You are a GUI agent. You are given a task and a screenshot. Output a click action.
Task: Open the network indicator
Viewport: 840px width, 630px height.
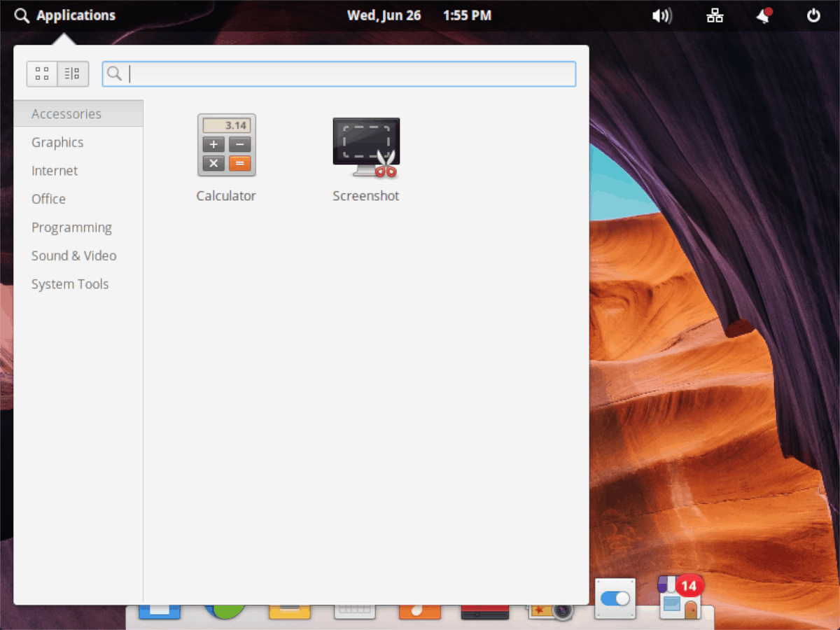(x=715, y=15)
